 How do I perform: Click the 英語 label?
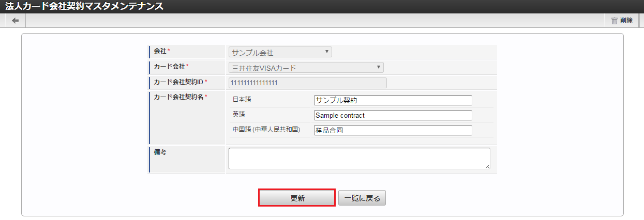click(x=239, y=115)
